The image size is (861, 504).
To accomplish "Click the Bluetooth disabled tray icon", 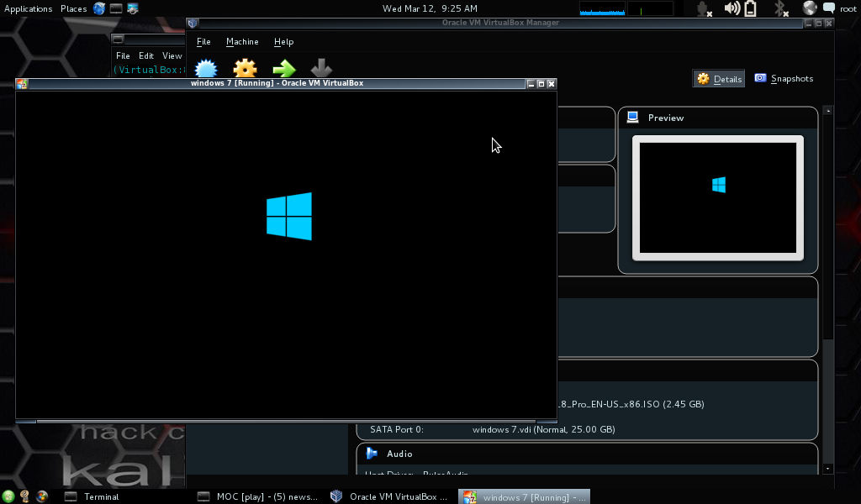I will pyautogui.click(x=781, y=8).
